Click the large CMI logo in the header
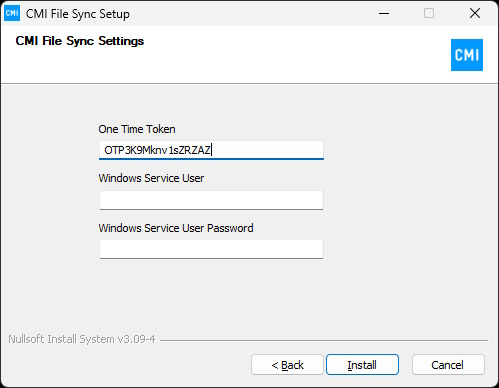The height and width of the screenshot is (388, 499). click(467, 55)
